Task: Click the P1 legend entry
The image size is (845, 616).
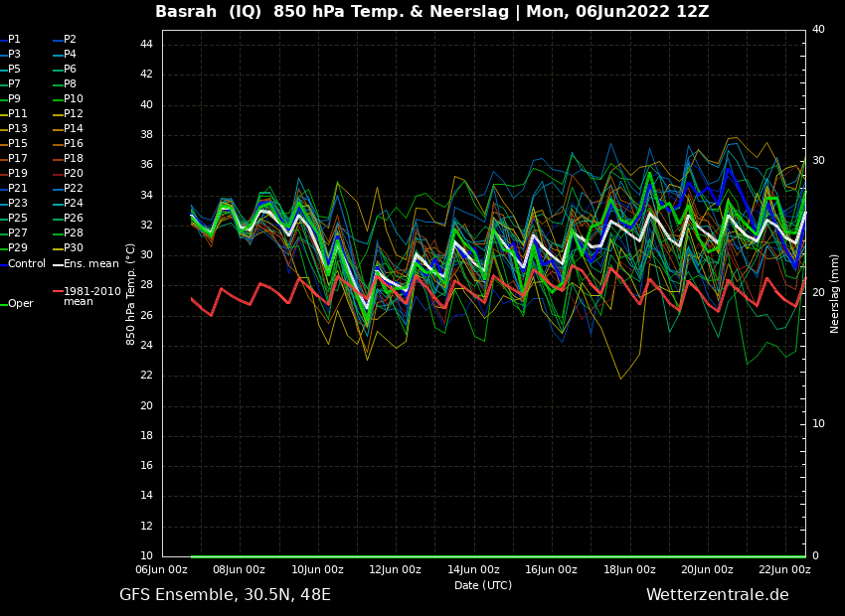Action: point(14,40)
